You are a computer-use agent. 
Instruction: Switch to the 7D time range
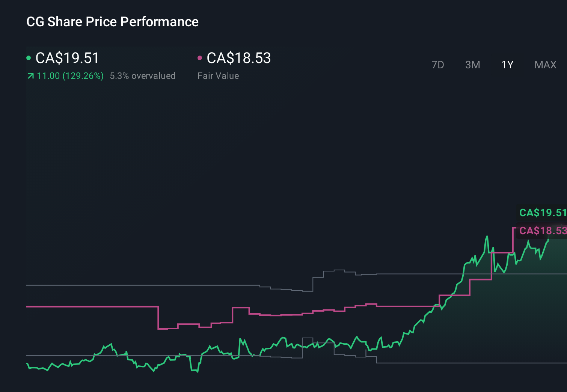[438, 65]
